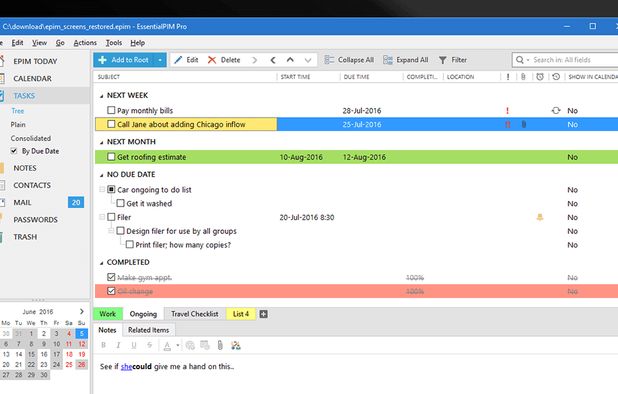The height and width of the screenshot is (394, 618).
Task: Collapse the NEXT MONTH group
Action: (102, 142)
